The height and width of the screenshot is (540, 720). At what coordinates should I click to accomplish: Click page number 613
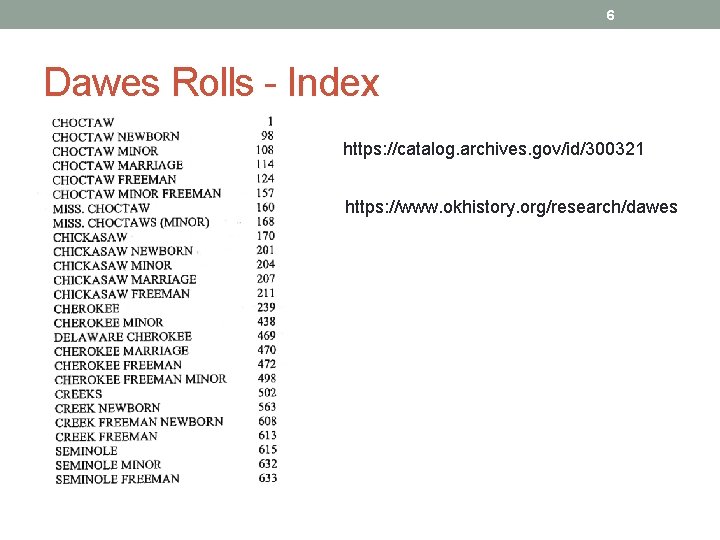(267, 435)
